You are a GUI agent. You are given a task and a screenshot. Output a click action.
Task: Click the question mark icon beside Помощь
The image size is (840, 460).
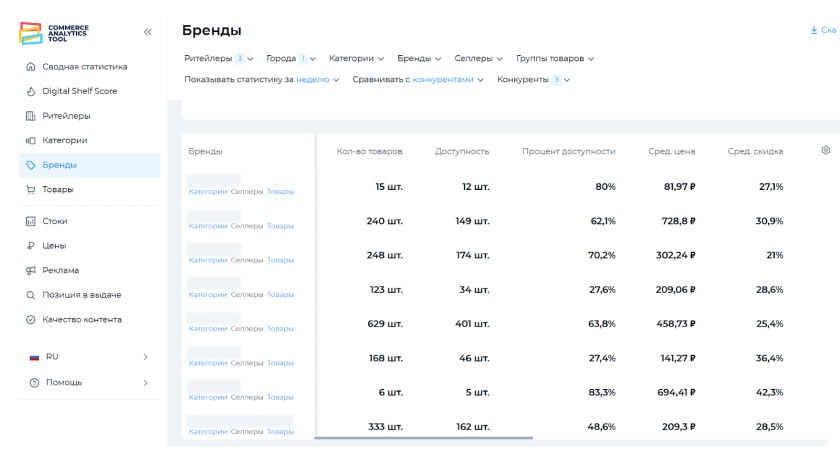click(34, 382)
